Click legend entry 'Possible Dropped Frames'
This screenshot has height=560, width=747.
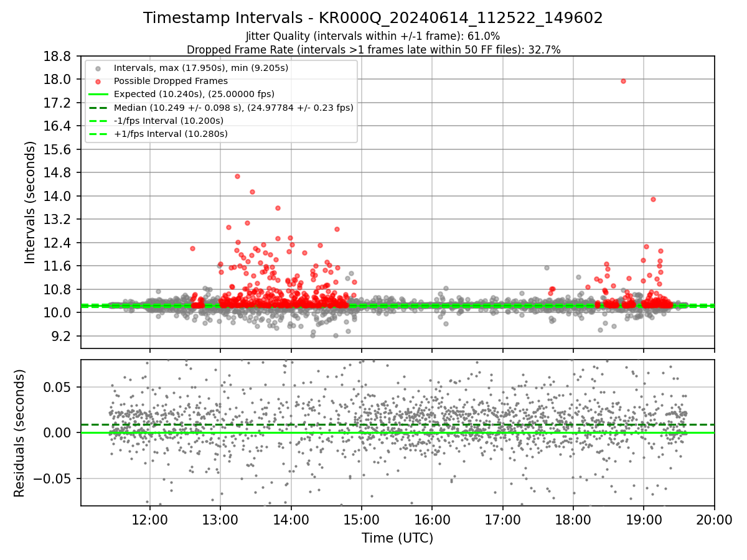[x=171, y=81]
